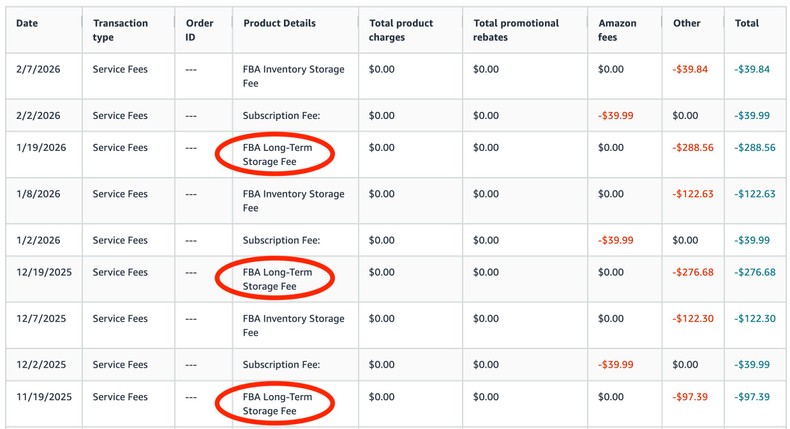Click the -$276.68 total amount

pyautogui.click(x=755, y=272)
